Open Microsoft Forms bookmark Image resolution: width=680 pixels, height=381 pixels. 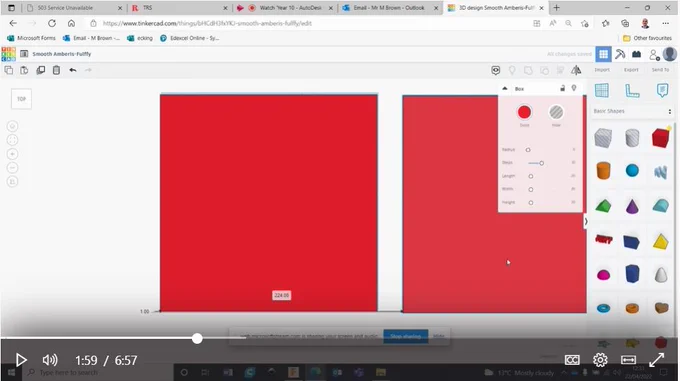[32, 38]
